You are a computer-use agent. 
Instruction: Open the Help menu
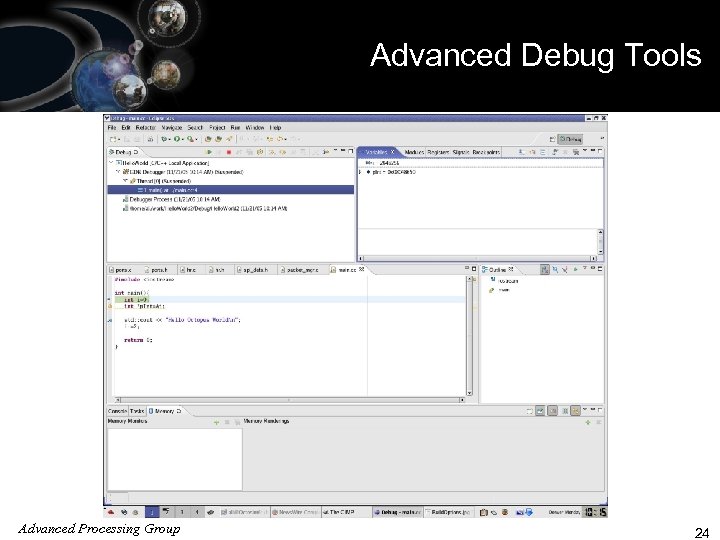[x=275, y=128]
